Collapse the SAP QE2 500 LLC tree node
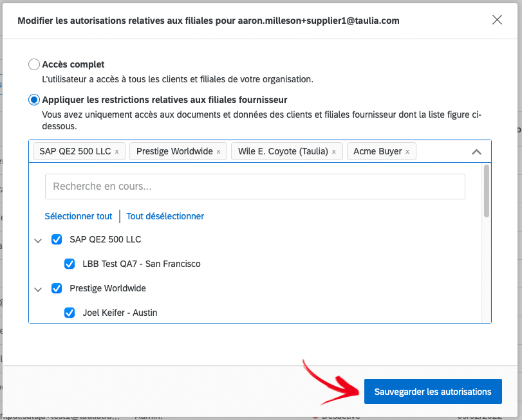This screenshot has height=420, width=522. point(39,240)
